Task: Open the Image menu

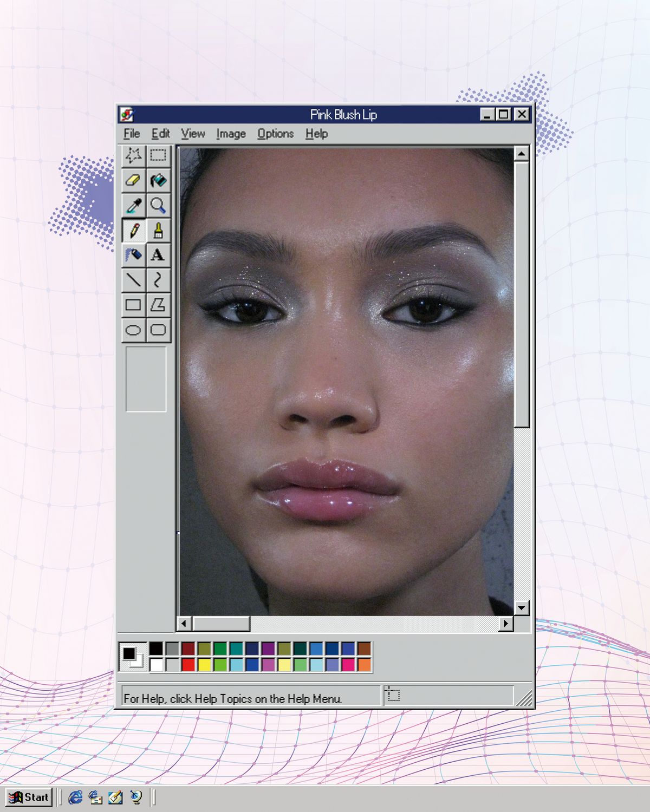Action: [x=231, y=134]
